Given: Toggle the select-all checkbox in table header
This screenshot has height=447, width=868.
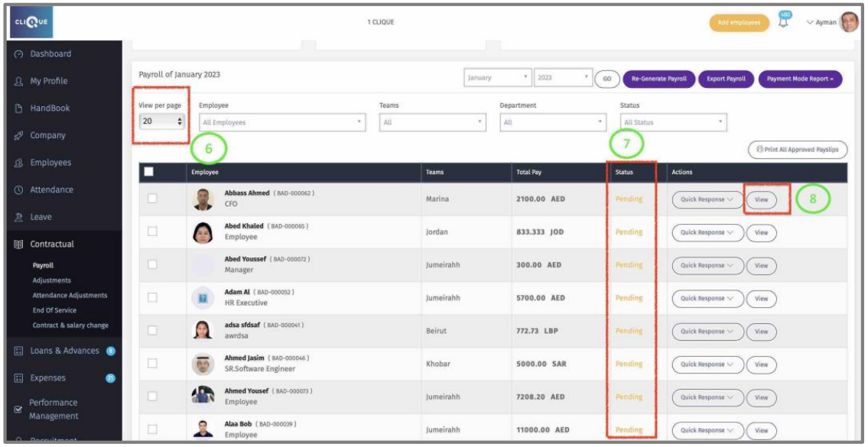Looking at the screenshot, I should tap(150, 173).
